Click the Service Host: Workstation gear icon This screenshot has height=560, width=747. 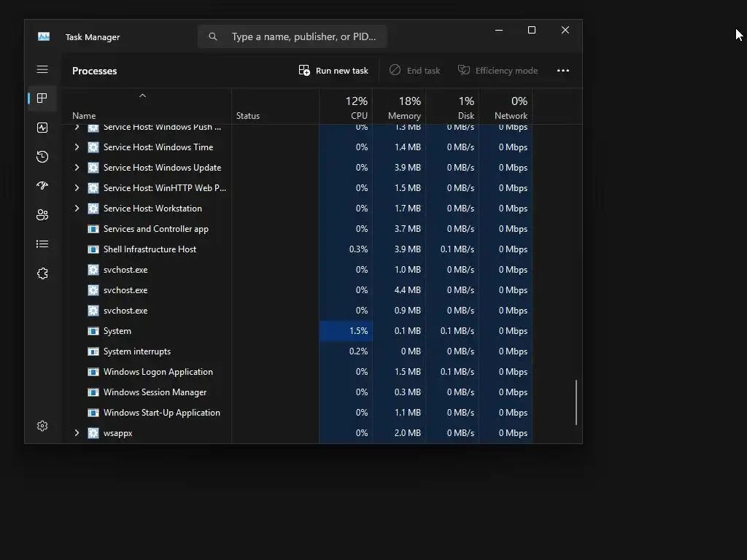[x=93, y=208]
